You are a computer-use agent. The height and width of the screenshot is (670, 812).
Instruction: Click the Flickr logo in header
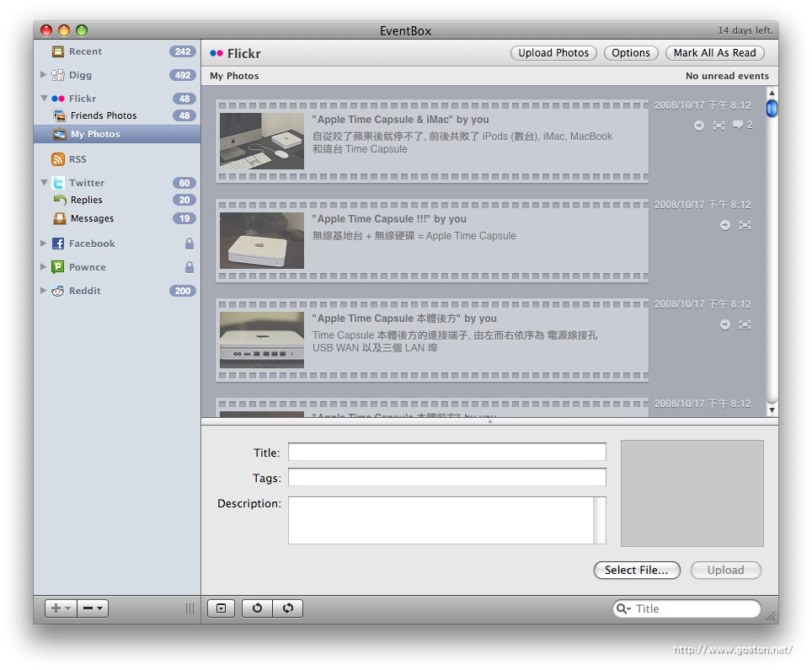(x=216, y=53)
